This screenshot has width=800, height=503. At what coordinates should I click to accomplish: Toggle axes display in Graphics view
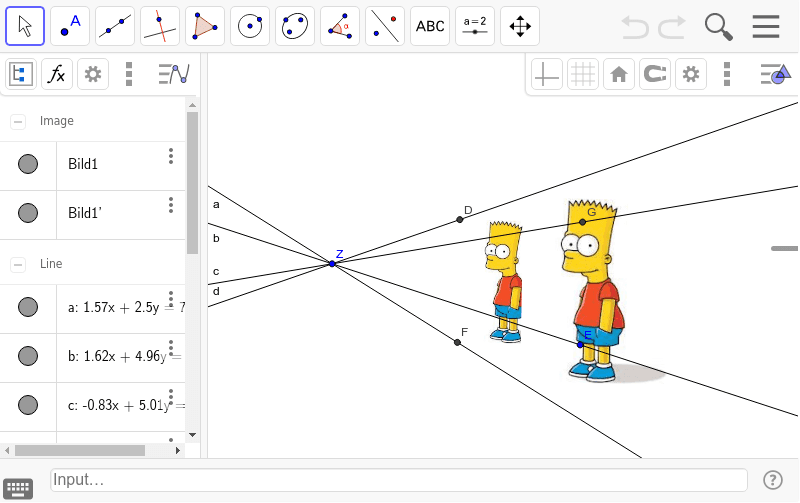(x=546, y=74)
